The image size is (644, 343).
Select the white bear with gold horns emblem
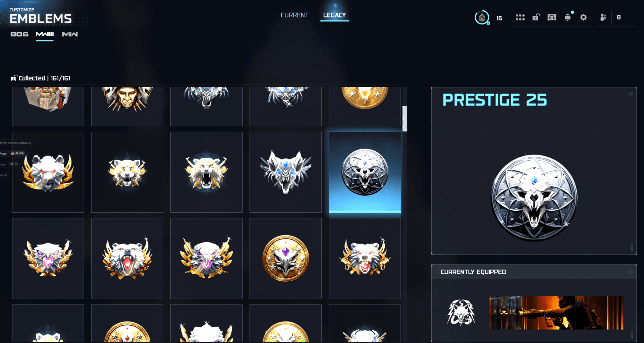[48, 172]
